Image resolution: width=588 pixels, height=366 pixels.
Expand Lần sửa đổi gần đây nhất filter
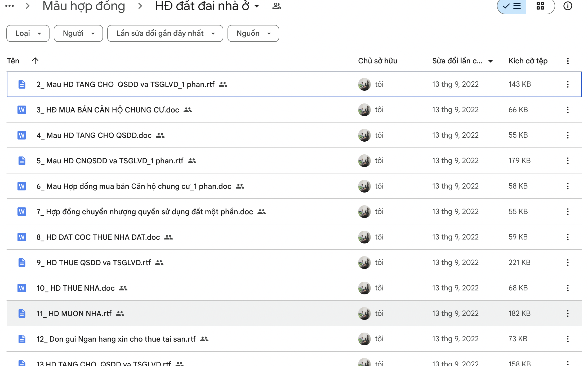pos(165,33)
